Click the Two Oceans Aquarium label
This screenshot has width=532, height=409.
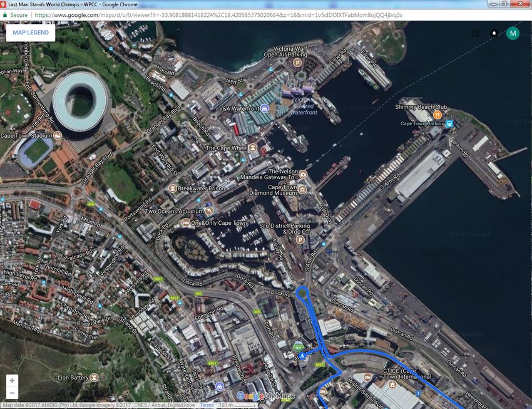175,211
